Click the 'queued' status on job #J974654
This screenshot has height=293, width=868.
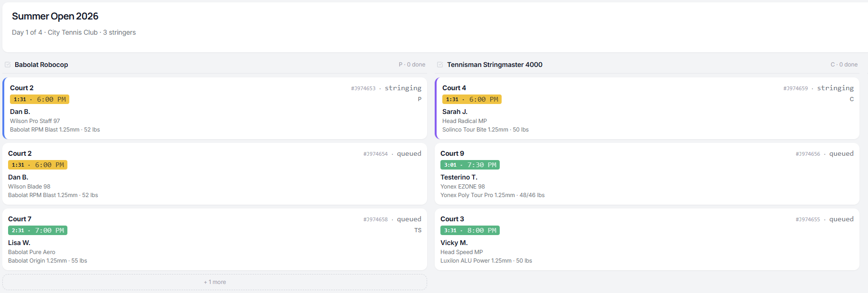coord(409,153)
